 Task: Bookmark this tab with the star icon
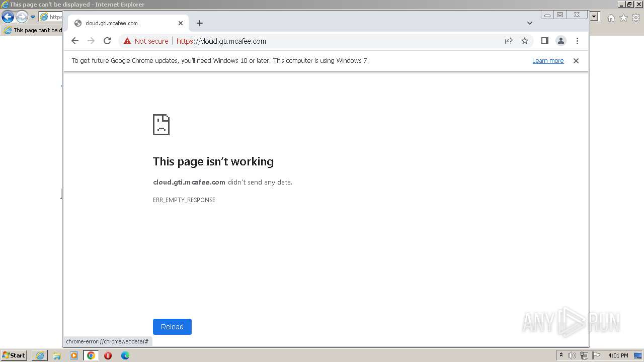click(525, 41)
